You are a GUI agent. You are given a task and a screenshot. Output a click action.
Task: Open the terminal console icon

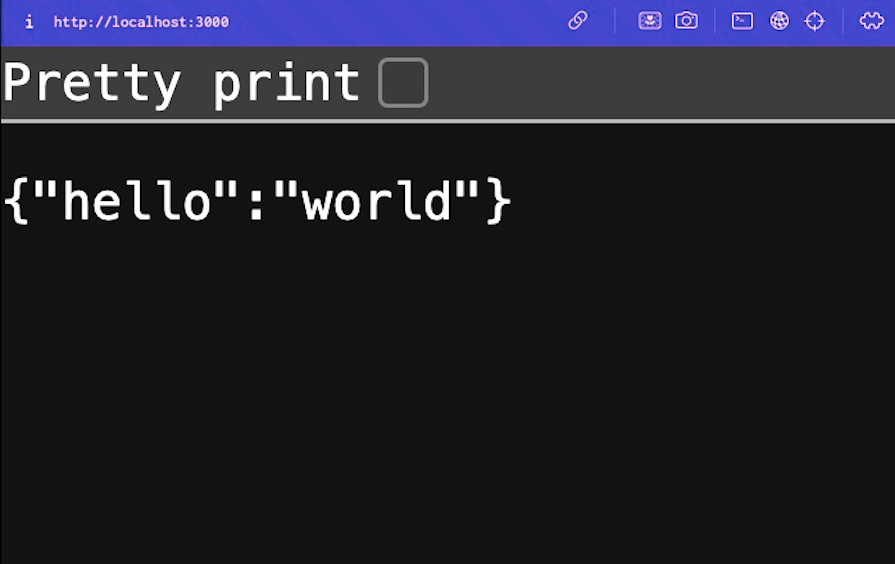pos(742,21)
